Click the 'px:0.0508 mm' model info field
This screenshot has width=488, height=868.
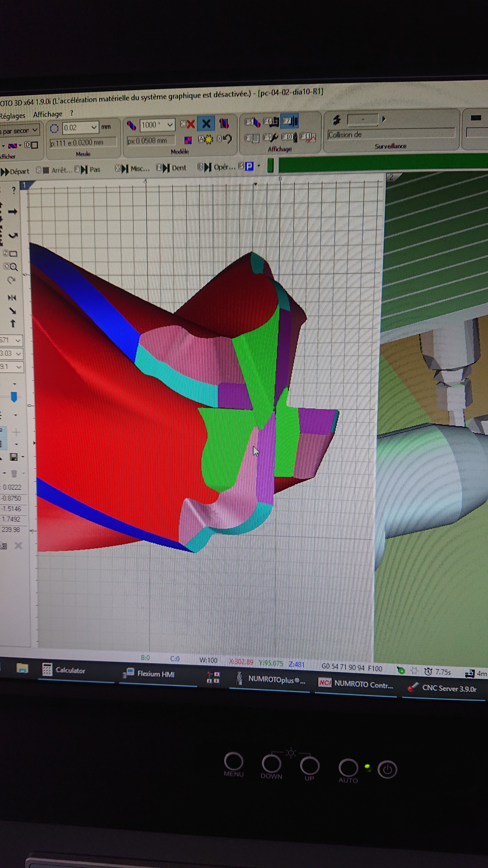click(x=151, y=141)
